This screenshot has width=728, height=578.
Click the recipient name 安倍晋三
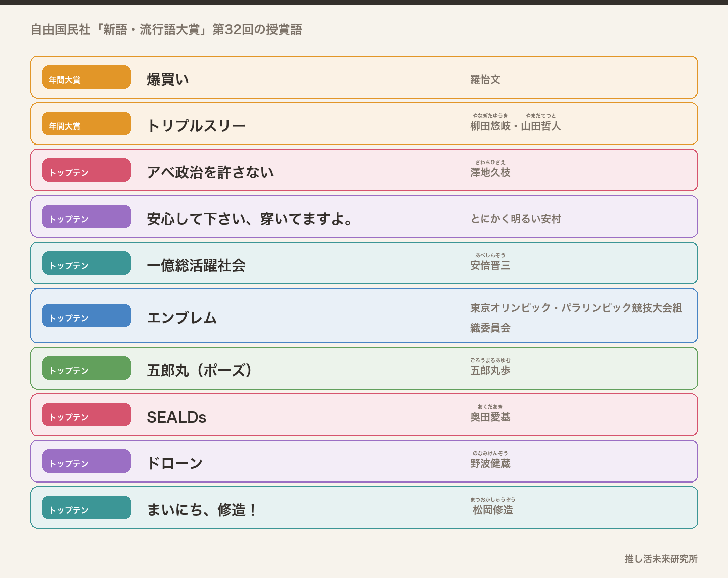(x=490, y=265)
